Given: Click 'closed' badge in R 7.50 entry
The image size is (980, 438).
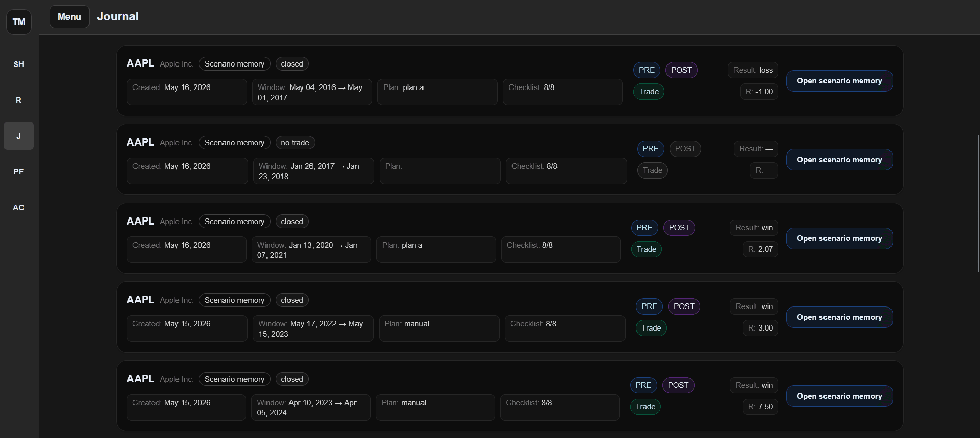Looking at the screenshot, I should pyautogui.click(x=292, y=379).
